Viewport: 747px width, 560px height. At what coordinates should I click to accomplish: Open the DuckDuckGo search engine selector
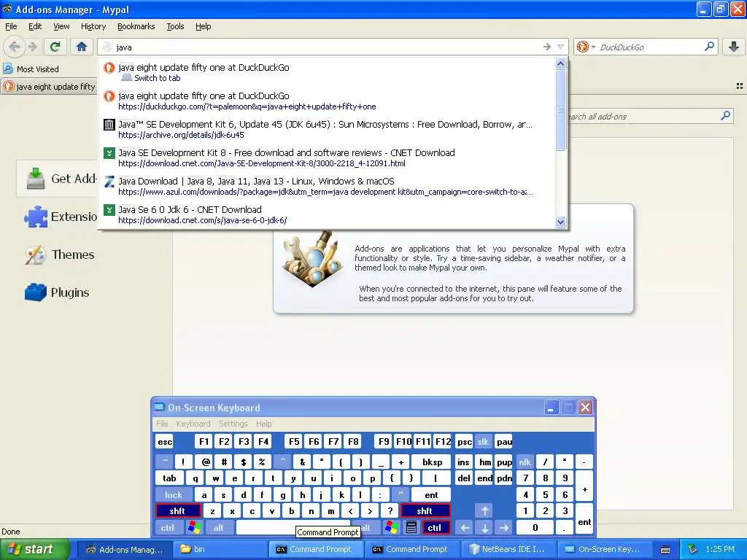point(586,47)
